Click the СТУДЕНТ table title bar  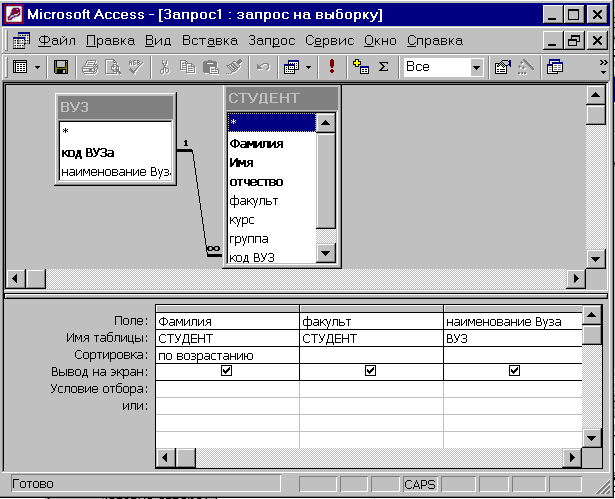(282, 98)
